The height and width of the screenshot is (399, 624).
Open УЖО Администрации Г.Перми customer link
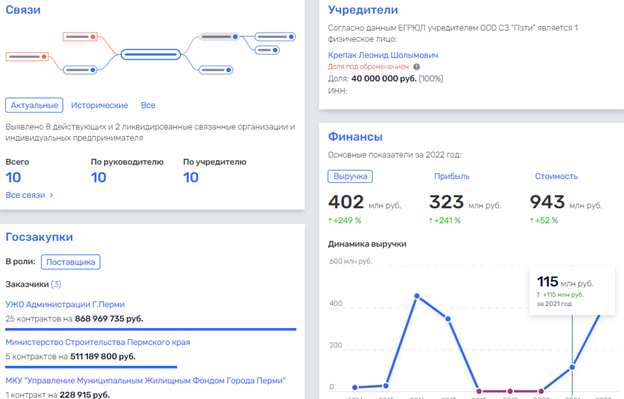[x=65, y=304]
